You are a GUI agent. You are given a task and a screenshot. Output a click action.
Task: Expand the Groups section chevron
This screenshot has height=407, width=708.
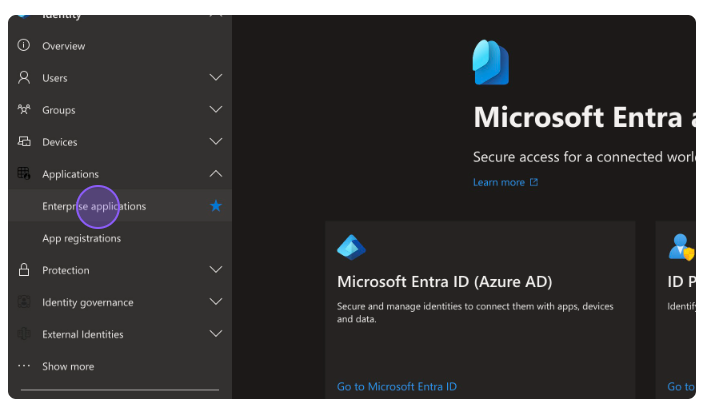point(216,110)
